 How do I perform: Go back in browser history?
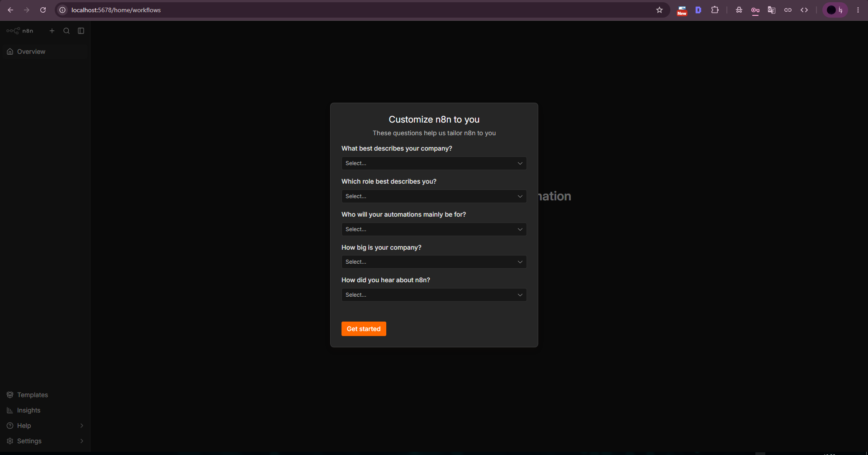click(x=10, y=10)
